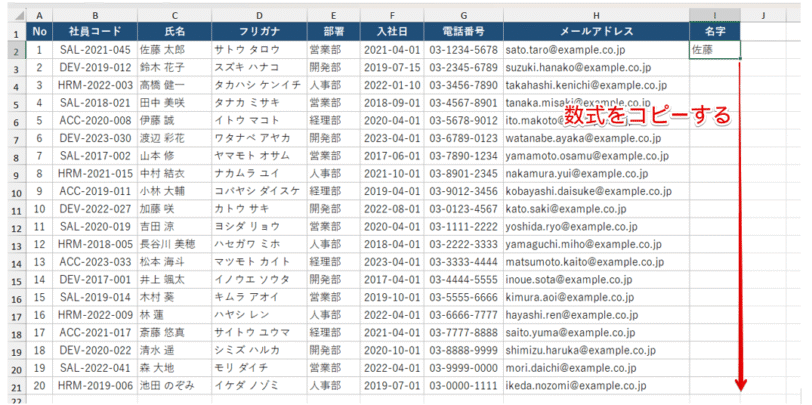The image size is (812, 405).
Task: Select cell DEV-2019-012
Action: tap(95, 68)
